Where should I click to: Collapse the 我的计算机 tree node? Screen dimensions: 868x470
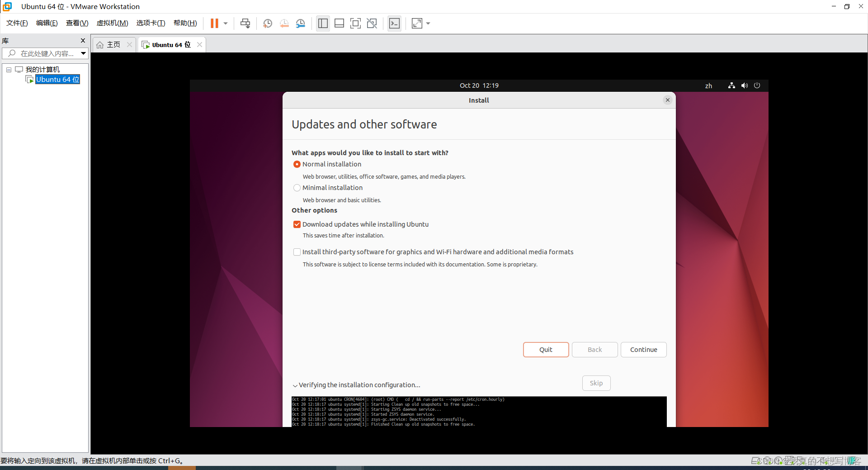pyautogui.click(x=9, y=70)
